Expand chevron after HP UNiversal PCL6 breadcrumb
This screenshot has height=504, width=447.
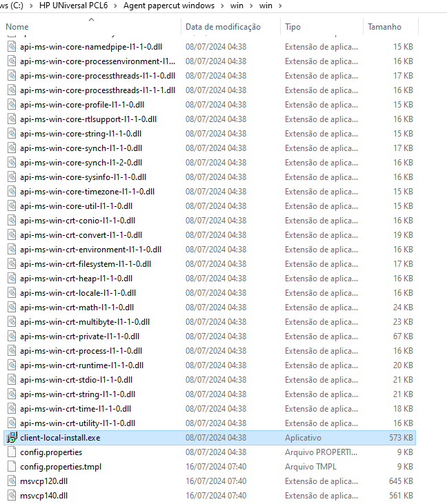tap(116, 6)
